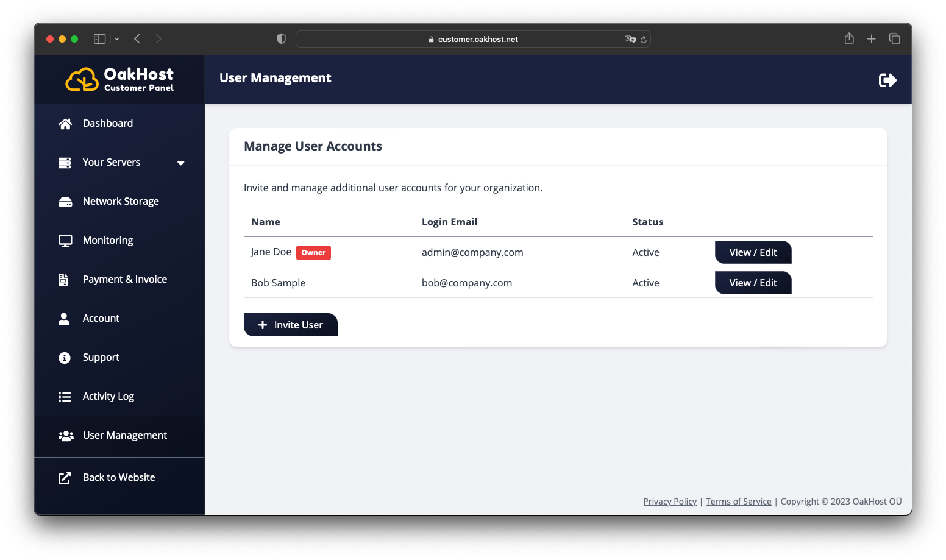The image size is (946, 560).
Task: Click View / Edit for Bob Sample
Action: (x=753, y=283)
